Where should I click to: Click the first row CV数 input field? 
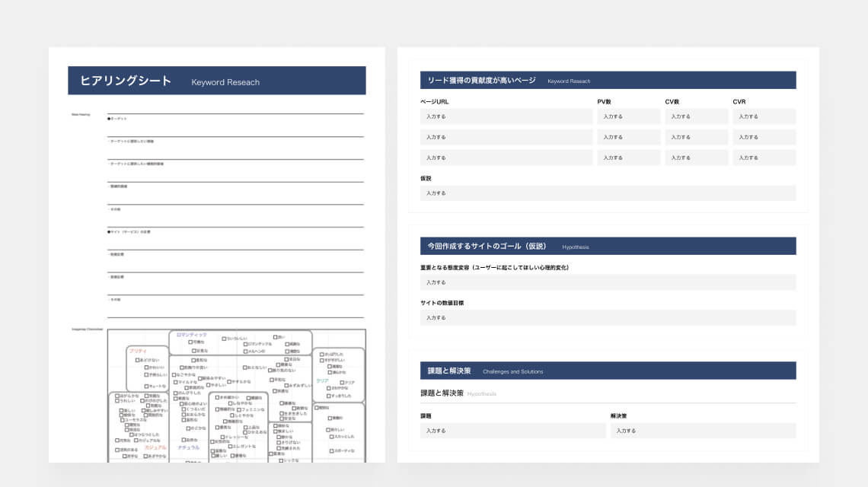[697, 116]
